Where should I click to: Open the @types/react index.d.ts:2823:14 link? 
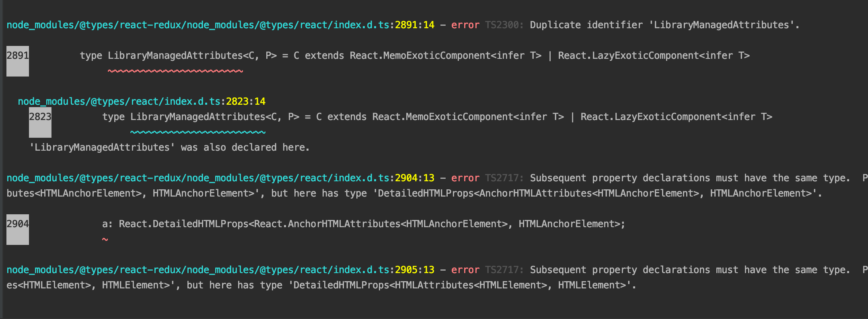[x=142, y=101]
